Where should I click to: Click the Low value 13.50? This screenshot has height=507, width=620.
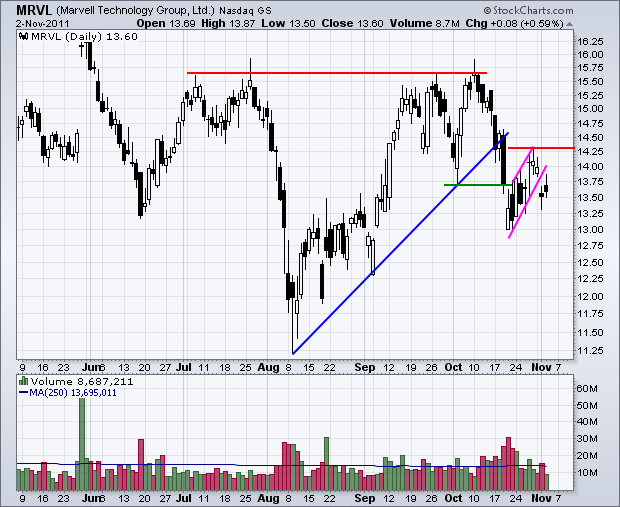(302, 24)
